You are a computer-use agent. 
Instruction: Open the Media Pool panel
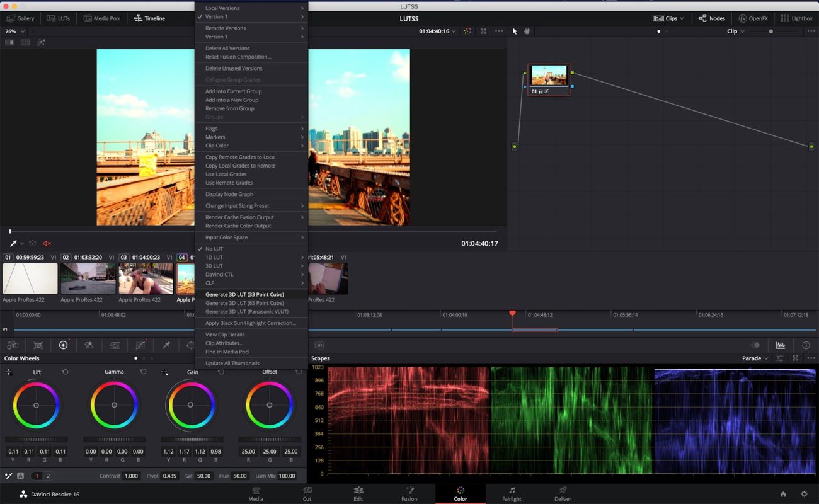coord(101,18)
